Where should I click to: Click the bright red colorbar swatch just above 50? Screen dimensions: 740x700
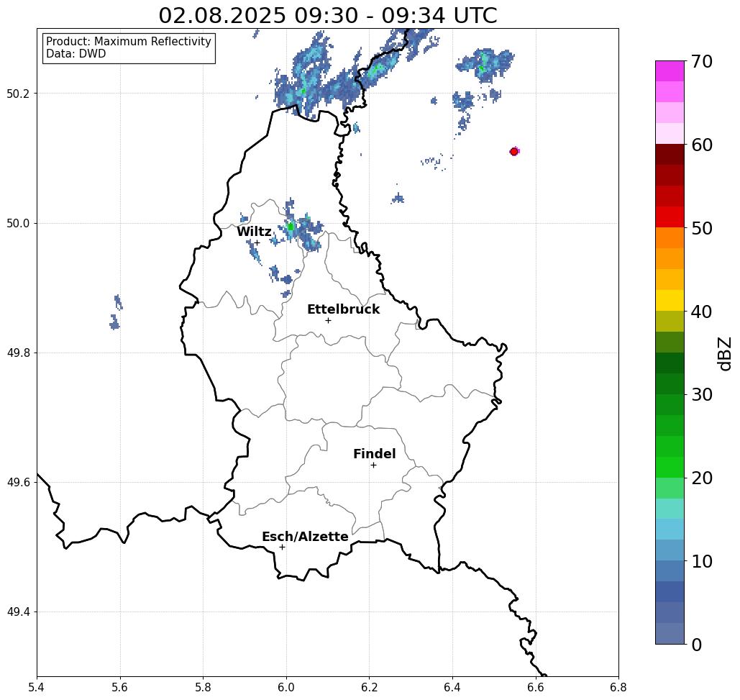tap(670, 217)
